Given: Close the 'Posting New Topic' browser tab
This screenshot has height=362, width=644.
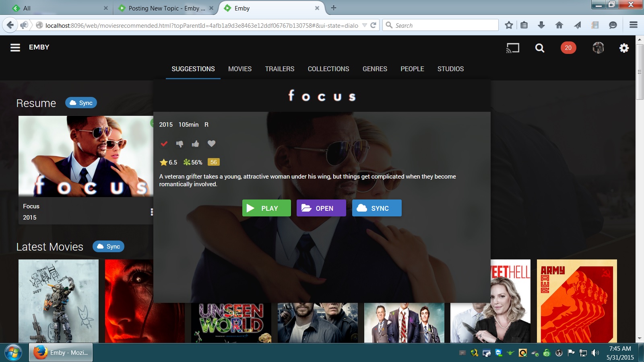Looking at the screenshot, I should pos(211,8).
